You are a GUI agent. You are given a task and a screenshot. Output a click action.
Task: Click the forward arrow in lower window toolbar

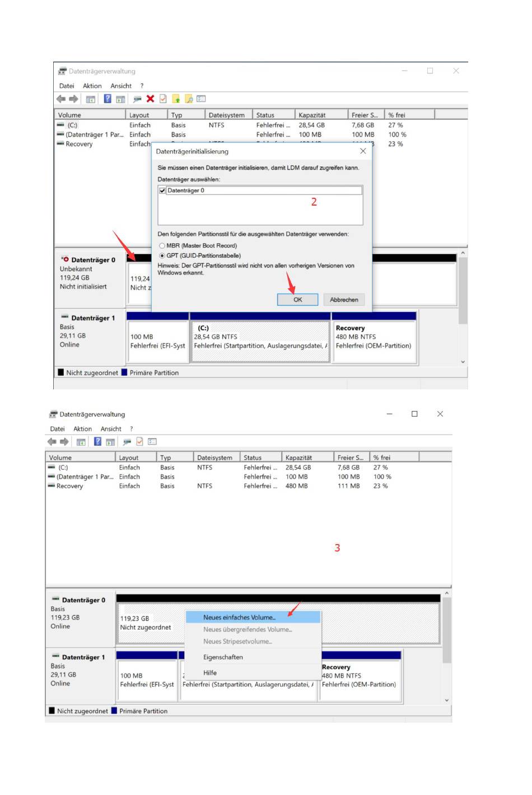(64, 441)
